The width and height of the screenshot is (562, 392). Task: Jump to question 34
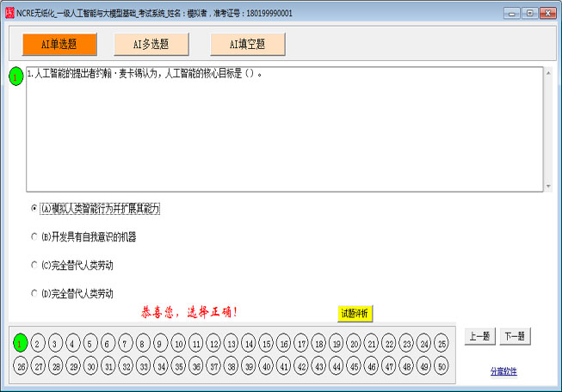[x=161, y=366]
